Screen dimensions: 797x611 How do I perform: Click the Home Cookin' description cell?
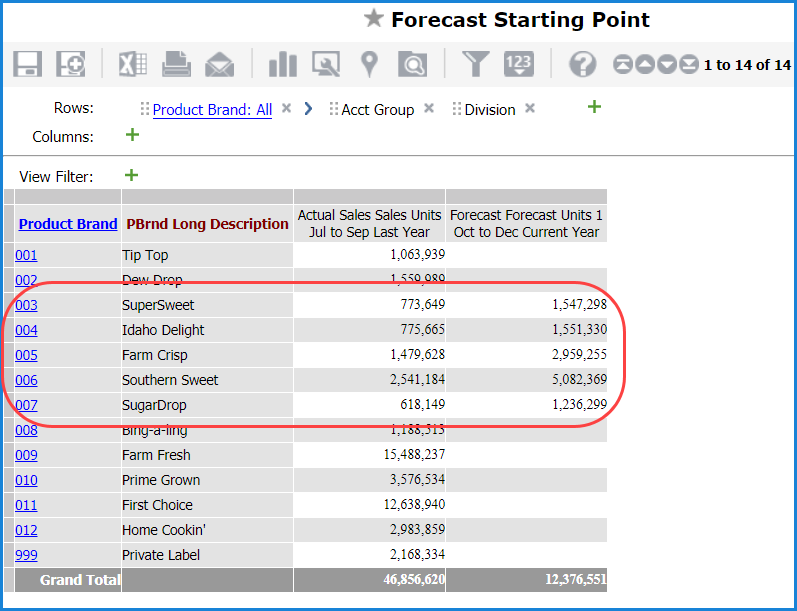click(x=207, y=530)
